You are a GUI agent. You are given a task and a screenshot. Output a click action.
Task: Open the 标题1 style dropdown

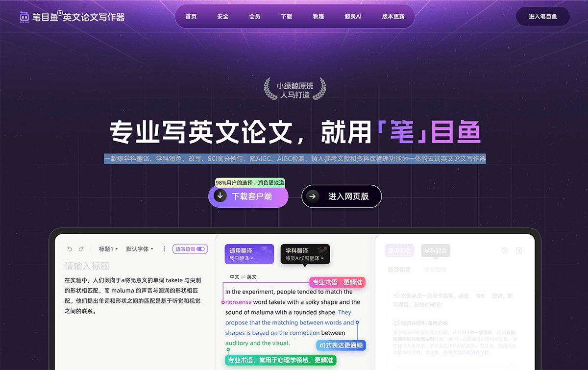pos(108,249)
